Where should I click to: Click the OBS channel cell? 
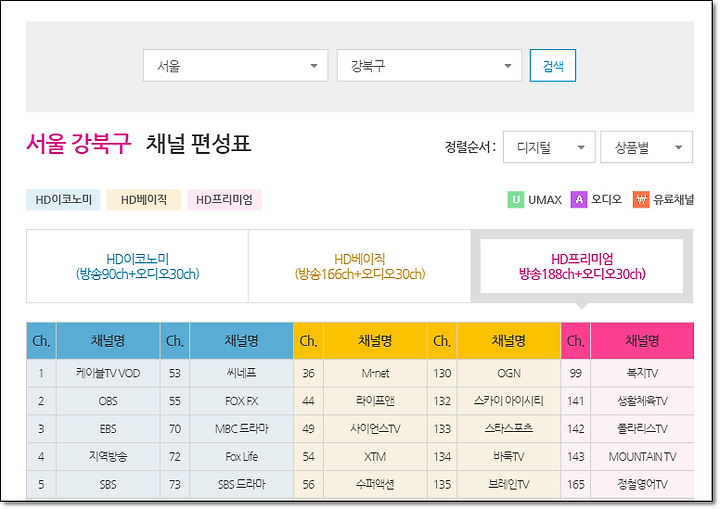pos(108,401)
